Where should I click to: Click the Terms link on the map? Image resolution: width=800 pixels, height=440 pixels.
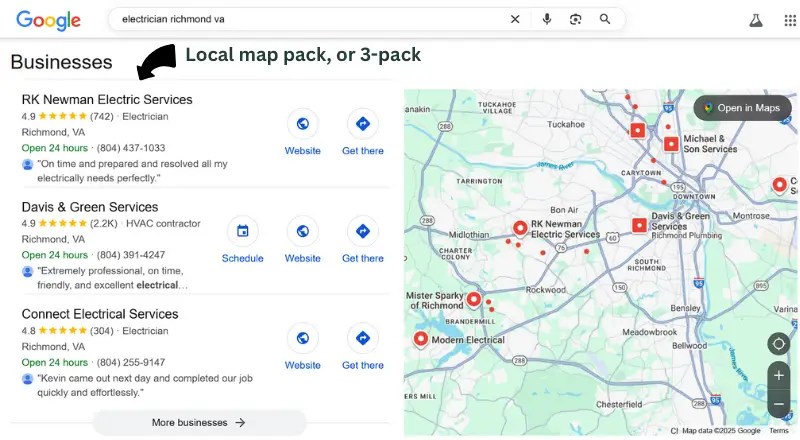coord(779,431)
